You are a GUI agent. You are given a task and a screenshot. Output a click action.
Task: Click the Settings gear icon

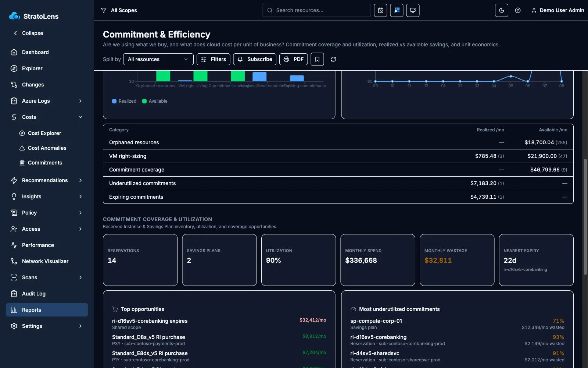coord(14,326)
